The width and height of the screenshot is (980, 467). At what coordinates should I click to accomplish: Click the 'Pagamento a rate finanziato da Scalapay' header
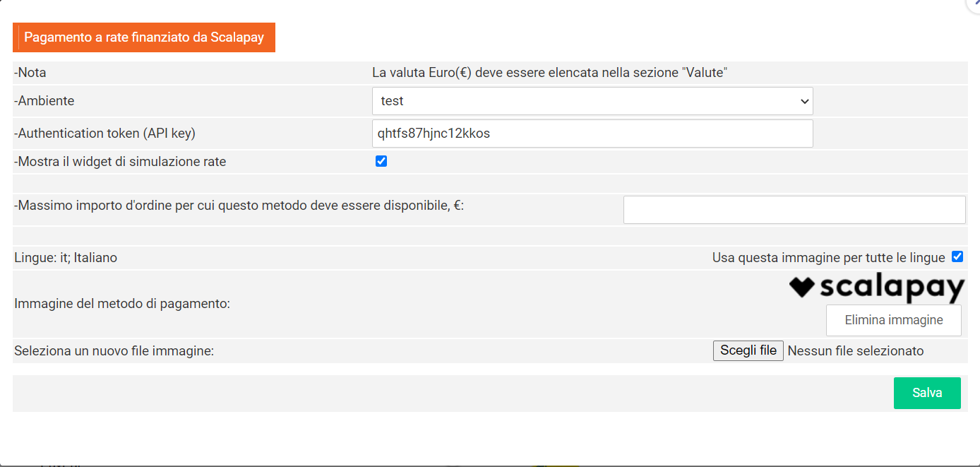[x=144, y=37]
